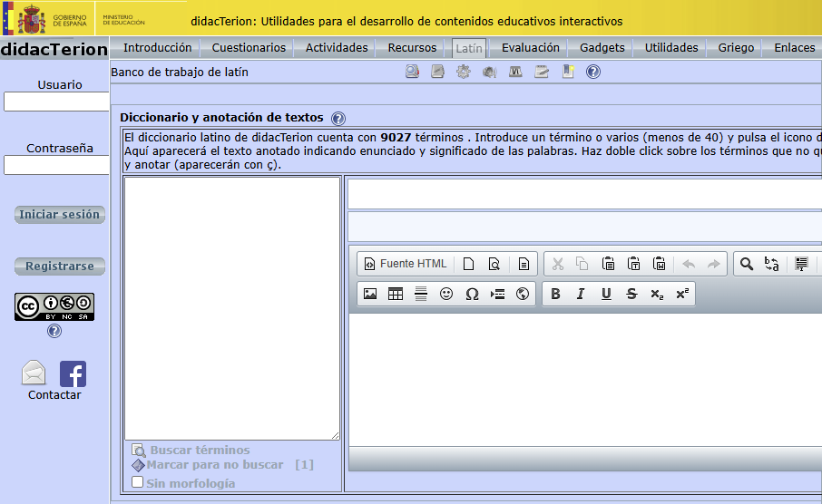Open the bookmark note icon in workbench toolbar
This screenshot has height=504, width=822.
click(x=568, y=72)
